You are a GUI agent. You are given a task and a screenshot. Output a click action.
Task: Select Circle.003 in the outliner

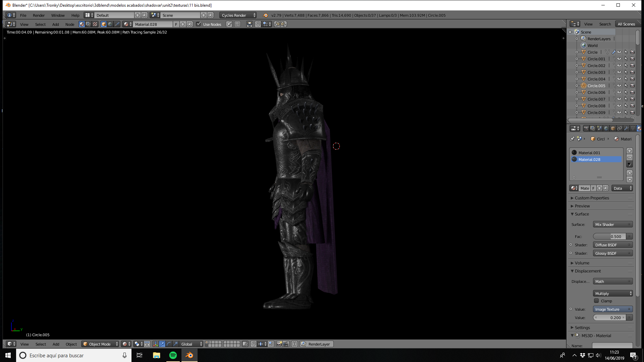(x=596, y=72)
